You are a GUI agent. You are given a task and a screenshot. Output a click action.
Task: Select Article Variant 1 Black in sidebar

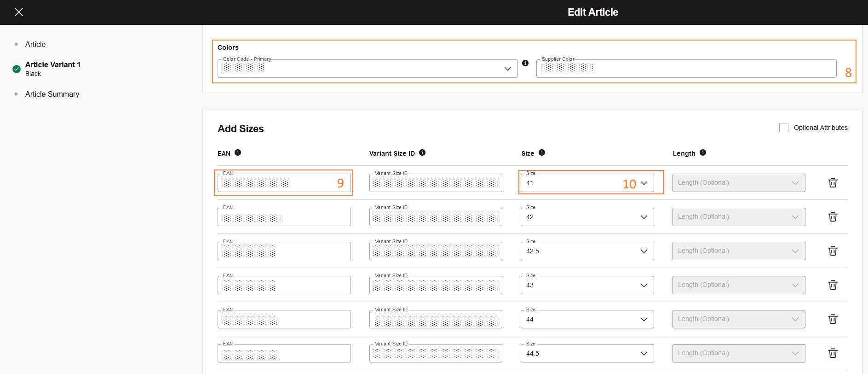tap(52, 69)
